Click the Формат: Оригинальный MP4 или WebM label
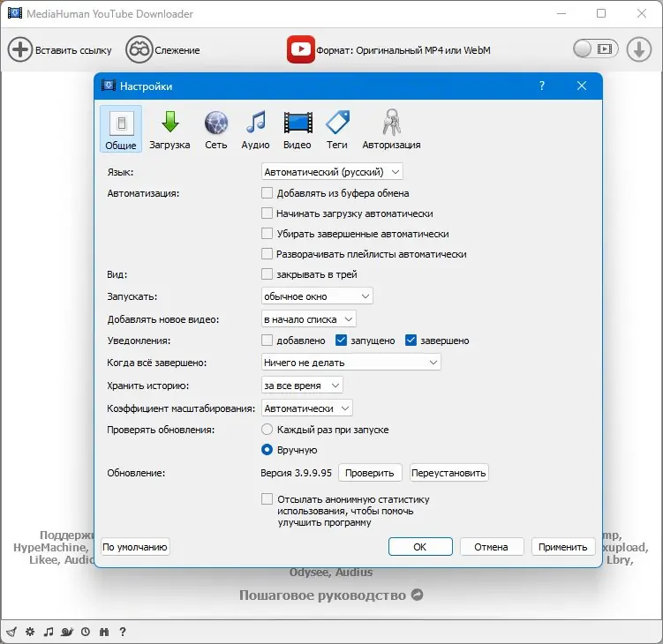This screenshot has width=663, height=644. (x=403, y=50)
